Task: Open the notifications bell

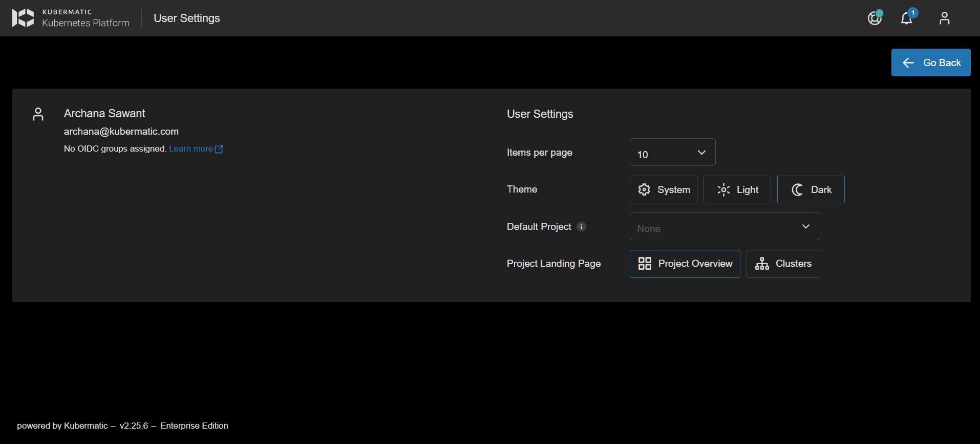Action: [906, 19]
